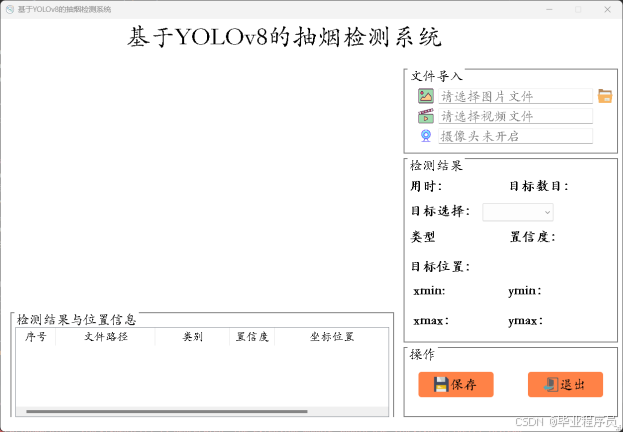
Task: Click the table's horizontal scrollbar
Action: 167,412
